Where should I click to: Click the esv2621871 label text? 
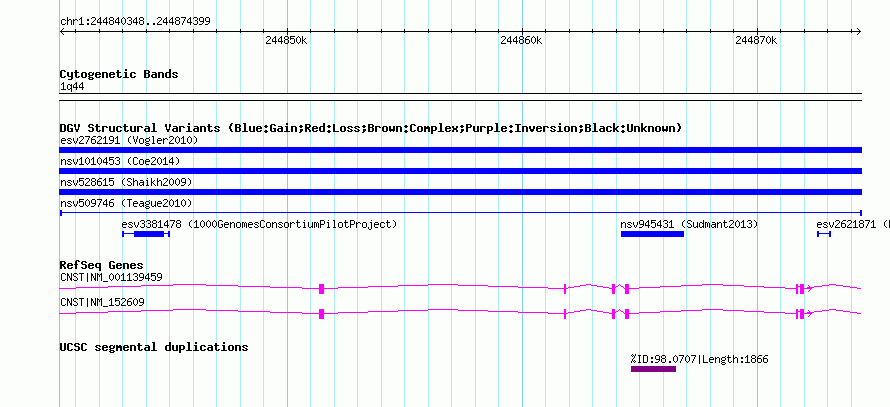pyautogui.click(x=853, y=224)
